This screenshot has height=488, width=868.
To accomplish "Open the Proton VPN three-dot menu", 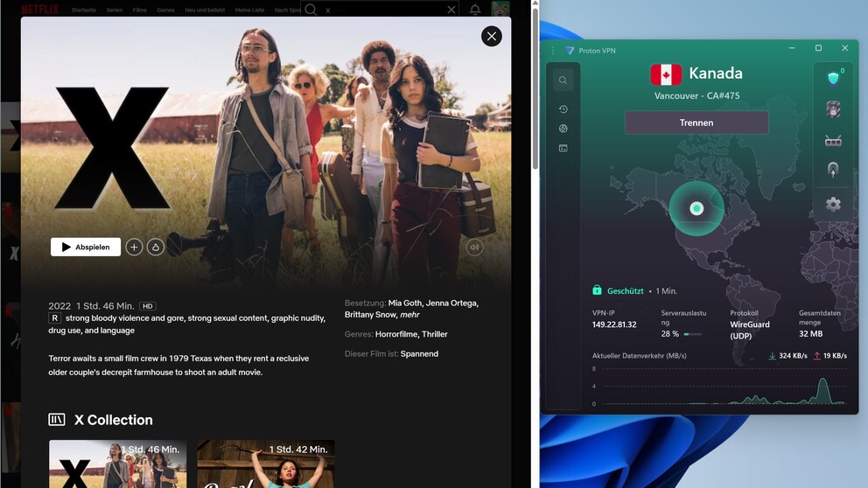I will point(552,51).
